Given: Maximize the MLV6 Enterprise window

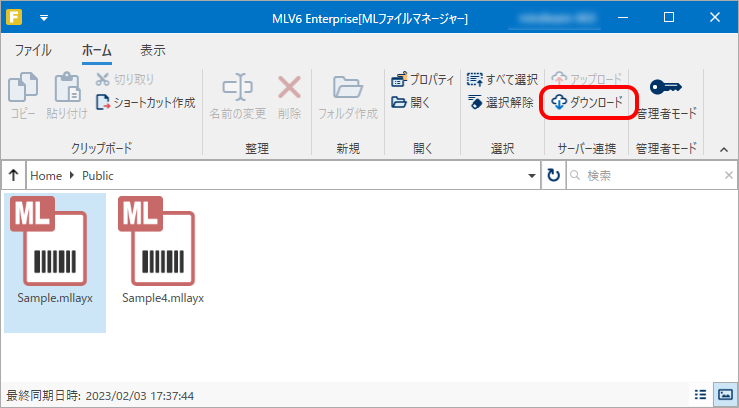Looking at the screenshot, I should coord(668,17).
